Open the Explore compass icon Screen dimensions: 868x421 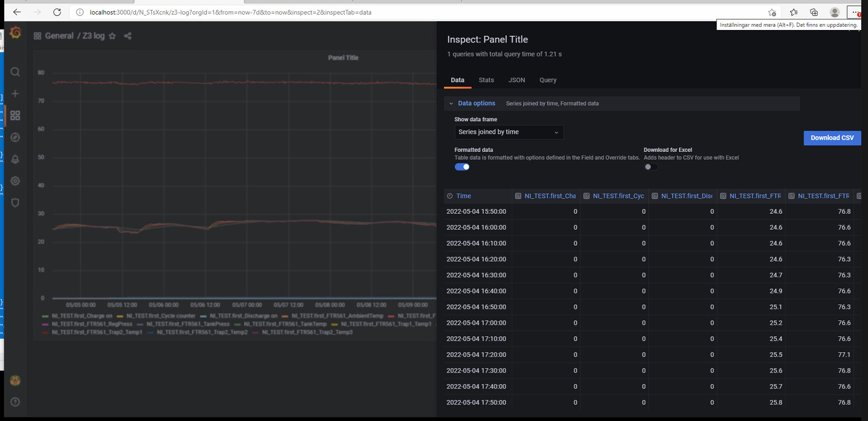pyautogui.click(x=15, y=137)
